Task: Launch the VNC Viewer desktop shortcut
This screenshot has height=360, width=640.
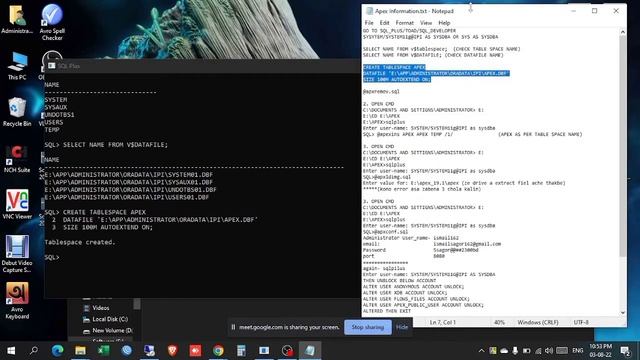Action: click(x=17, y=205)
